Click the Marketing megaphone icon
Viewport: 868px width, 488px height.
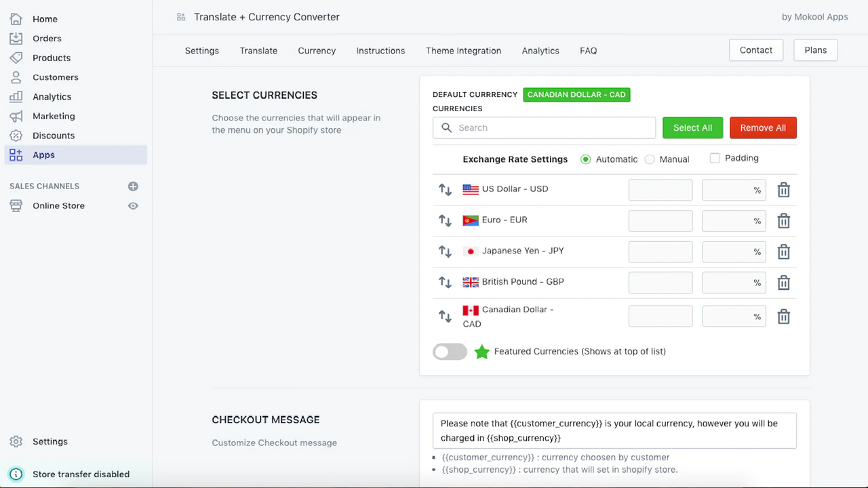pyautogui.click(x=16, y=116)
